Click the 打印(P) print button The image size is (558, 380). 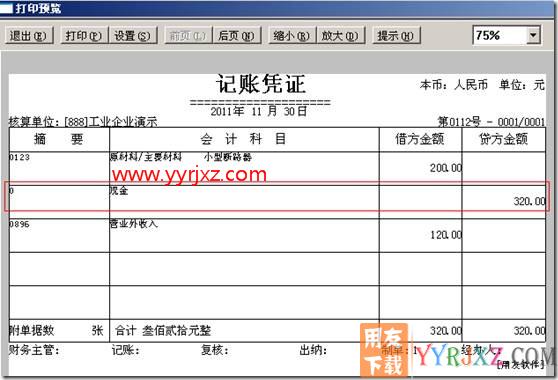pyautogui.click(x=84, y=35)
